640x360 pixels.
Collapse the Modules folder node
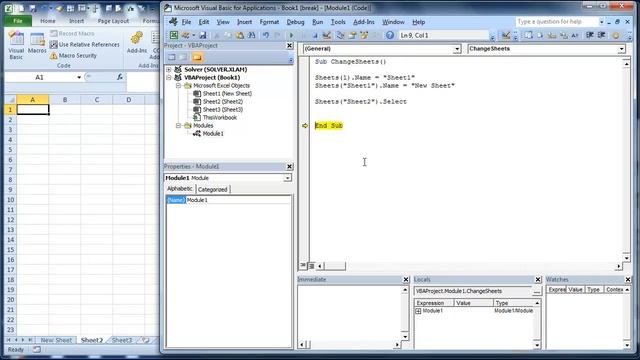pyautogui.click(x=178, y=126)
